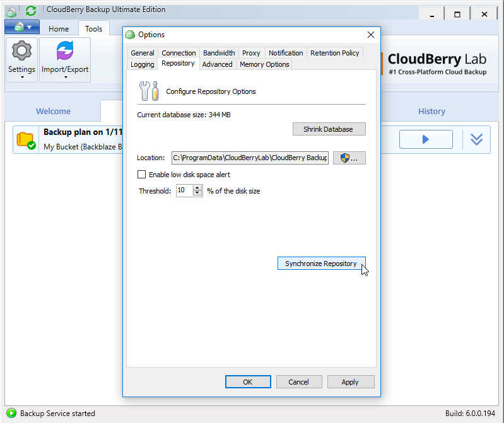Close the Options dialog with X
The width and height of the screenshot is (504, 423).
pyautogui.click(x=371, y=35)
